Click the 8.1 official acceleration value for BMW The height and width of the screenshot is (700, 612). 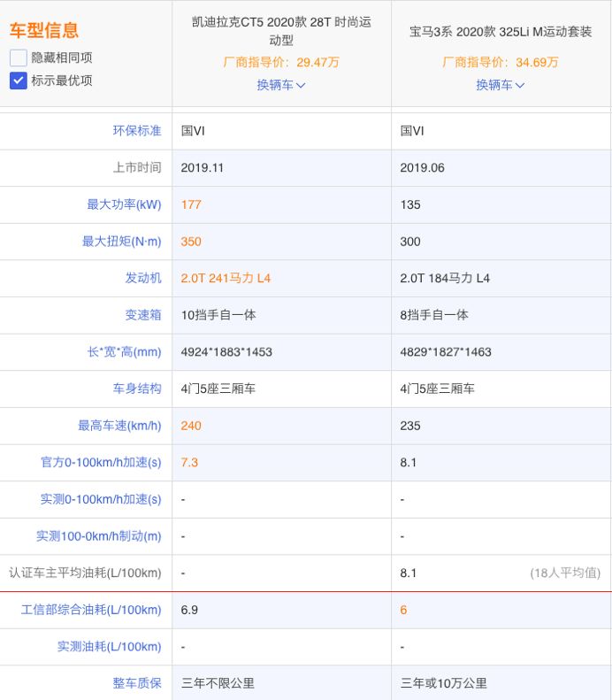[x=409, y=463]
